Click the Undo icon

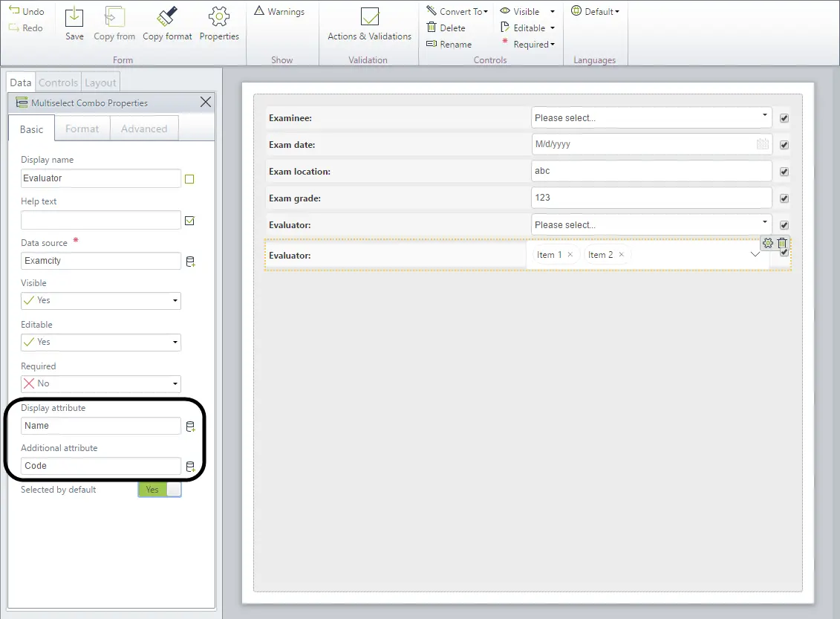(x=14, y=10)
